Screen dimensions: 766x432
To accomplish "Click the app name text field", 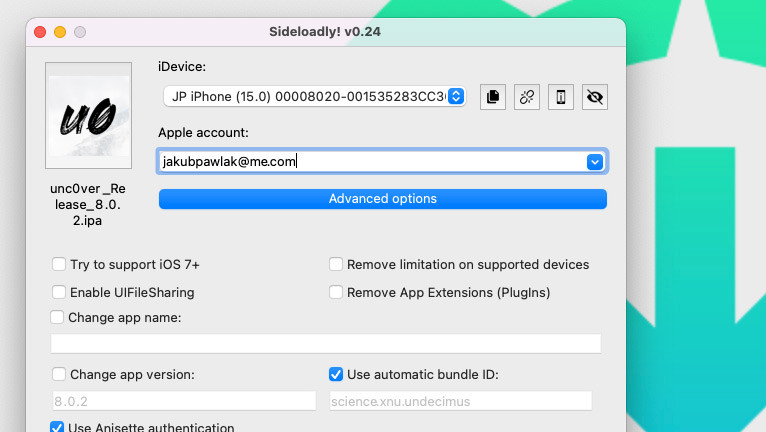I will point(326,344).
